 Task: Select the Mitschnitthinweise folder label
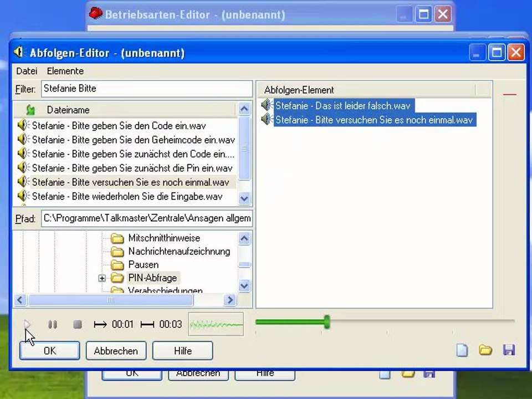[x=164, y=238]
